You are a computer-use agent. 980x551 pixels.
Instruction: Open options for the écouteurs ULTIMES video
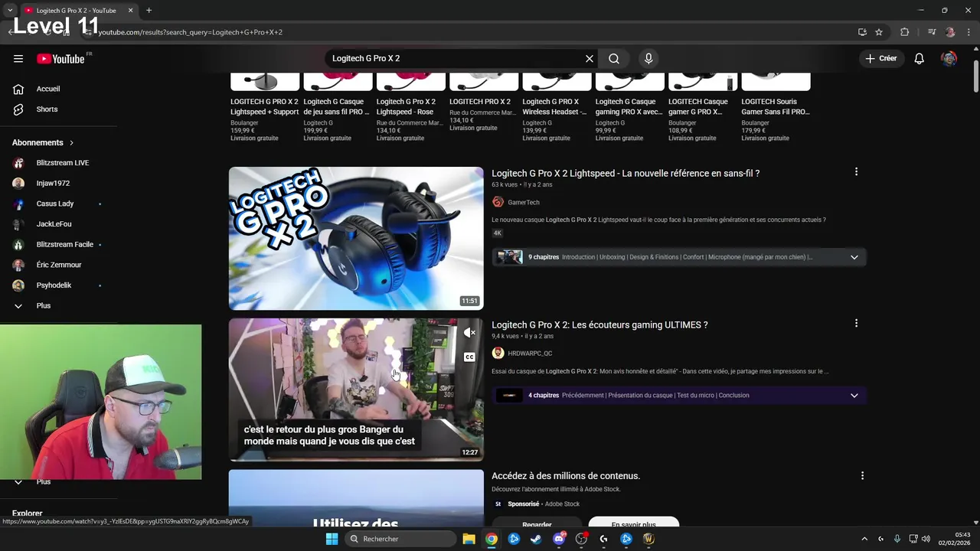856,324
